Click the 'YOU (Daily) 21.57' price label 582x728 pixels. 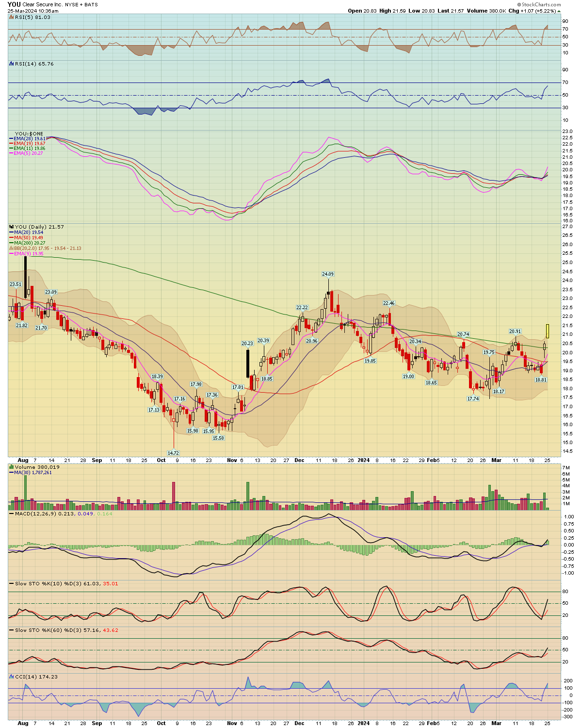pyautogui.click(x=39, y=227)
